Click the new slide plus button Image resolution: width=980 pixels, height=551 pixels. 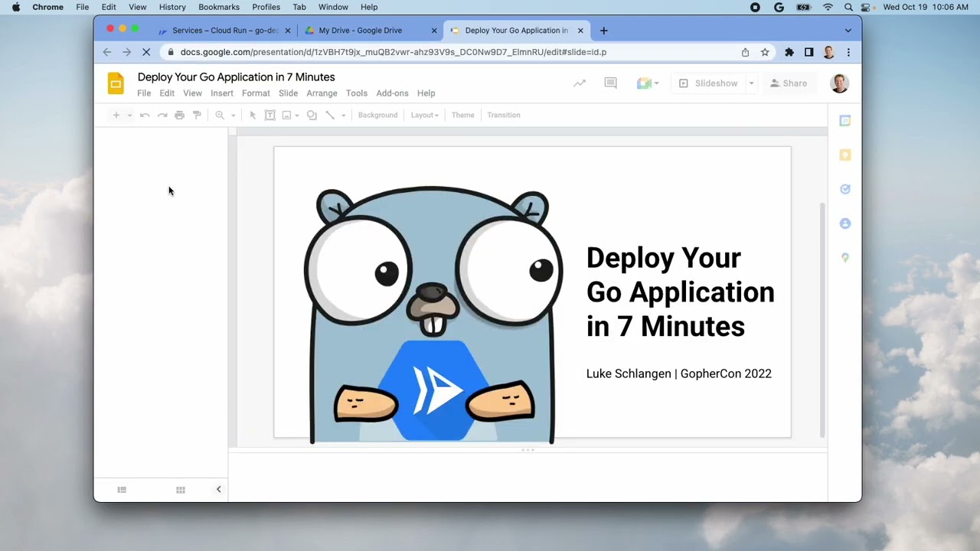point(116,115)
